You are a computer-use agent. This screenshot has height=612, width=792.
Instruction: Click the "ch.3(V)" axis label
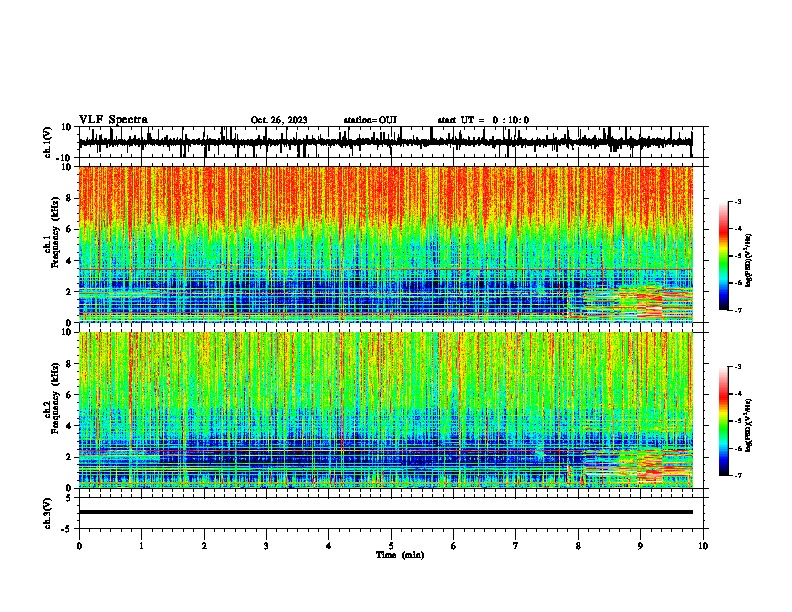point(48,513)
